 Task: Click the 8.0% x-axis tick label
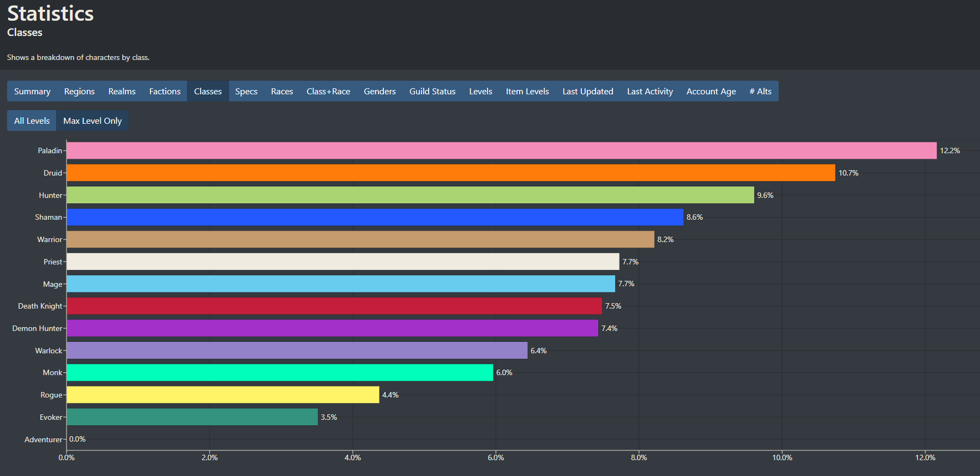[639, 457]
